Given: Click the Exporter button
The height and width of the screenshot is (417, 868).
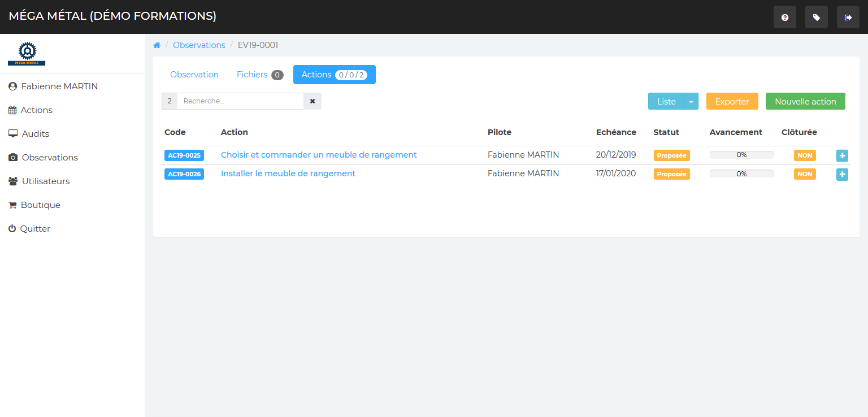Looking at the screenshot, I should 732,102.
